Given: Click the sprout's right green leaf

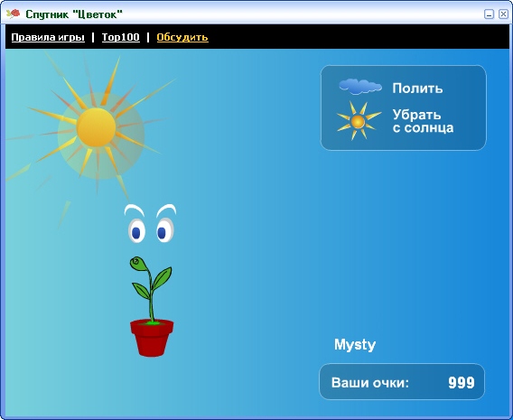Looking at the screenshot, I should (162, 277).
